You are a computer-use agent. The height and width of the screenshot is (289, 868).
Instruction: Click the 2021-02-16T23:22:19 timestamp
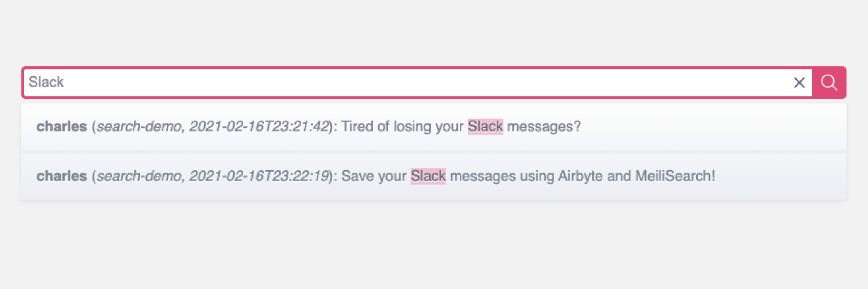tap(259, 176)
